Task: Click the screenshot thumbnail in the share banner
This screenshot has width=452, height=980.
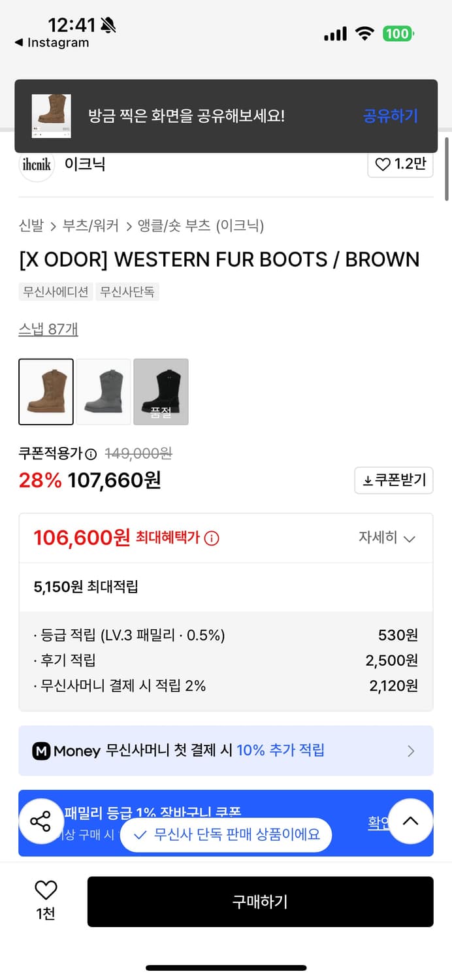Action: click(52, 116)
